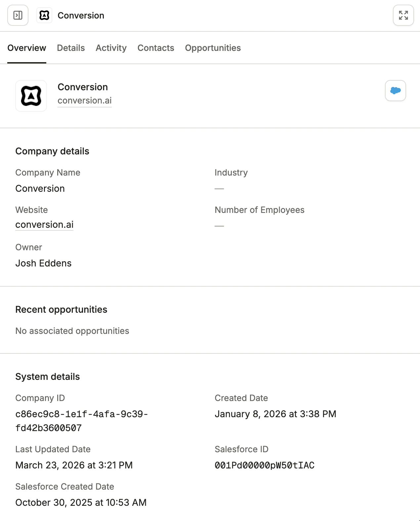
Task: Open record in Salesforce cloud icon
Action: tap(395, 91)
